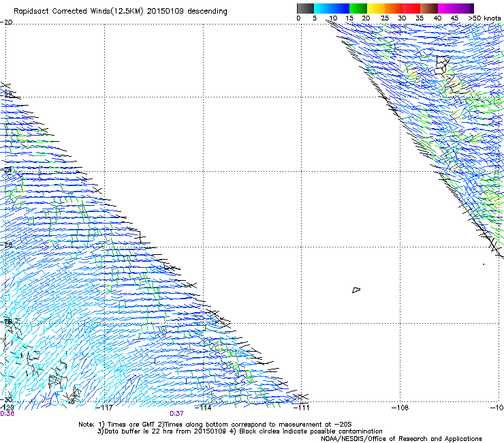Click the longitude label '-111'
Viewport: 504px width, 443px height.
pos(301,408)
